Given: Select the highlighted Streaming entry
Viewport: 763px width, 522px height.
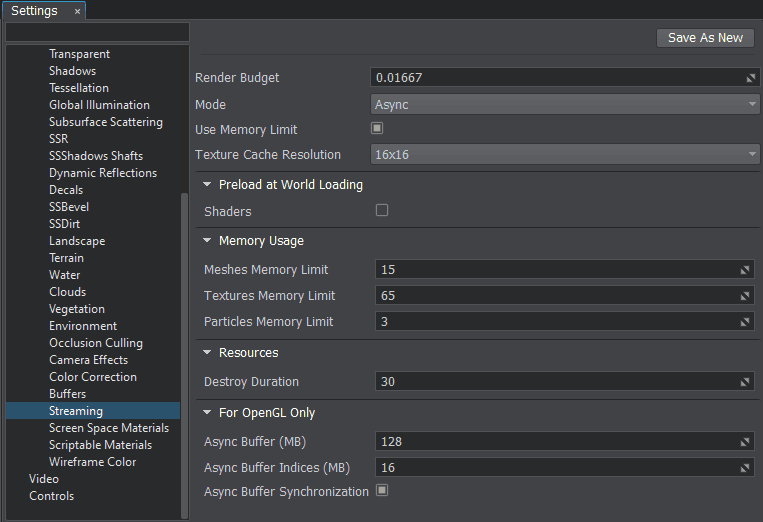Looking at the screenshot, I should pos(93,411).
